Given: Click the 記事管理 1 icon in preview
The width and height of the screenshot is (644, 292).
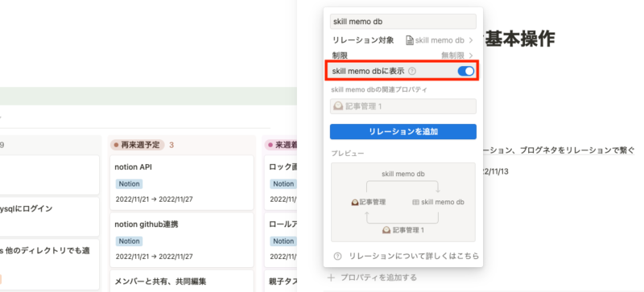Looking at the screenshot, I should (386, 230).
